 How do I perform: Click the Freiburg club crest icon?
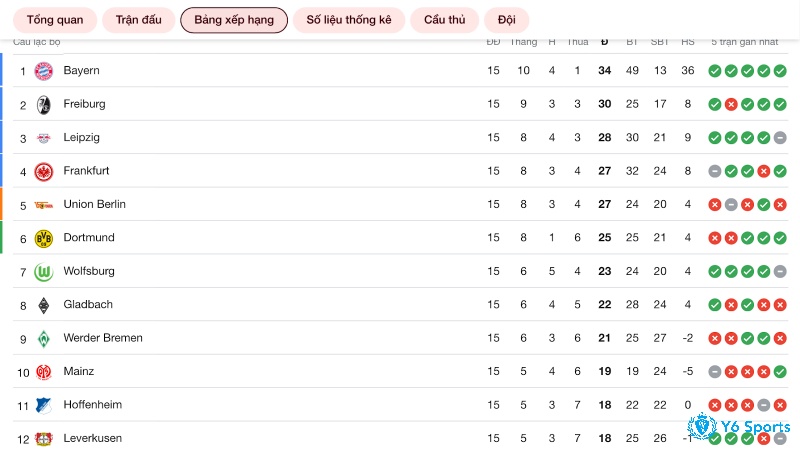tap(43, 105)
